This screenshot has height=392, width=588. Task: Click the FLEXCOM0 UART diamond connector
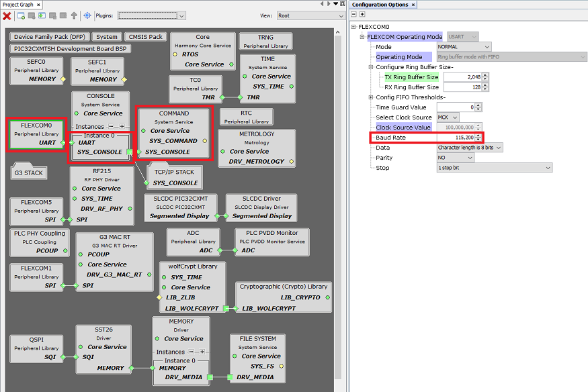click(63, 142)
